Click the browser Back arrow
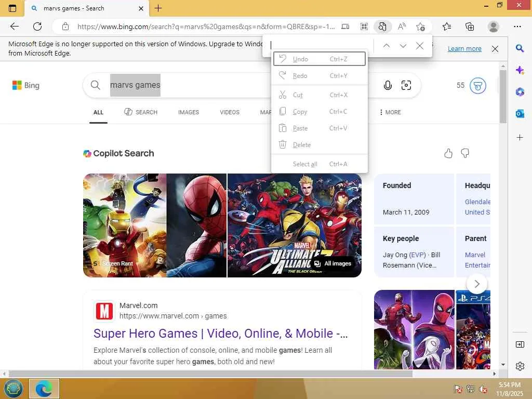 point(14,26)
